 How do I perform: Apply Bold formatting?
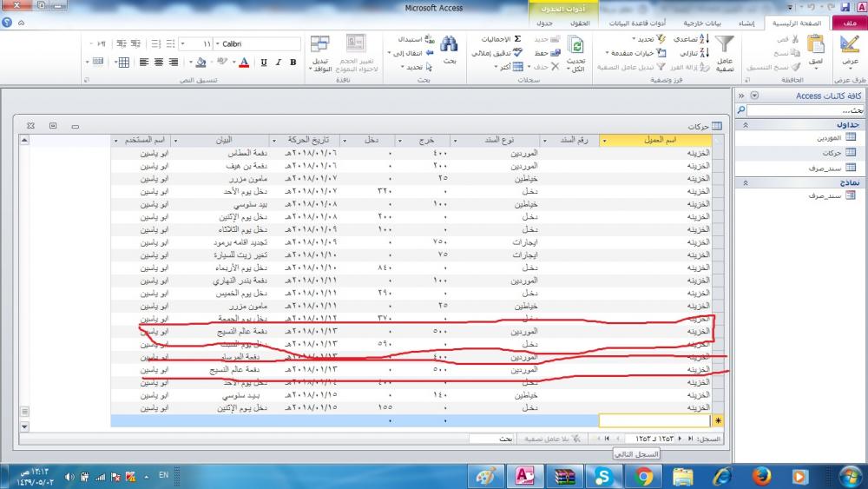pyautogui.click(x=293, y=62)
